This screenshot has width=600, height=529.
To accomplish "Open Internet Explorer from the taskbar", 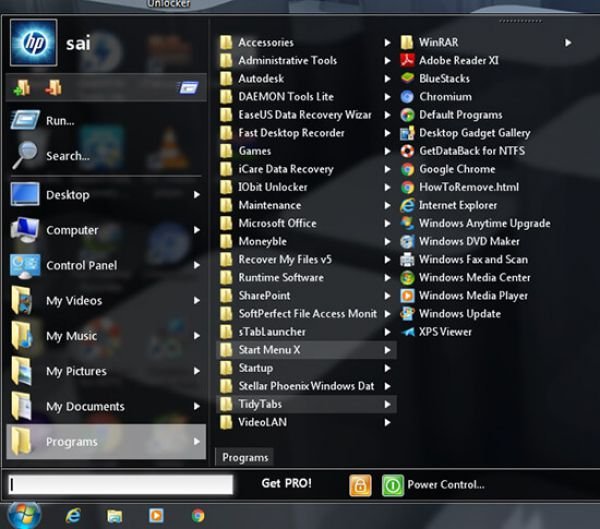I will coord(73,516).
